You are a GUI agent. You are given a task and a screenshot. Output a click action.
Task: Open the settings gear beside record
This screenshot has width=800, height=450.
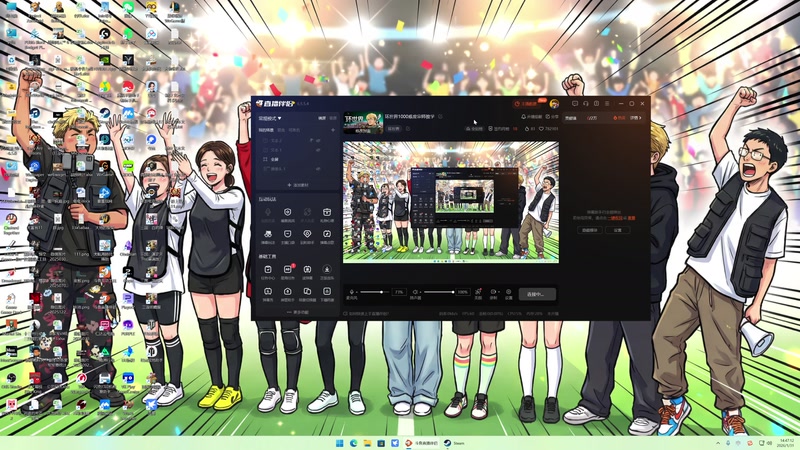click(508, 293)
